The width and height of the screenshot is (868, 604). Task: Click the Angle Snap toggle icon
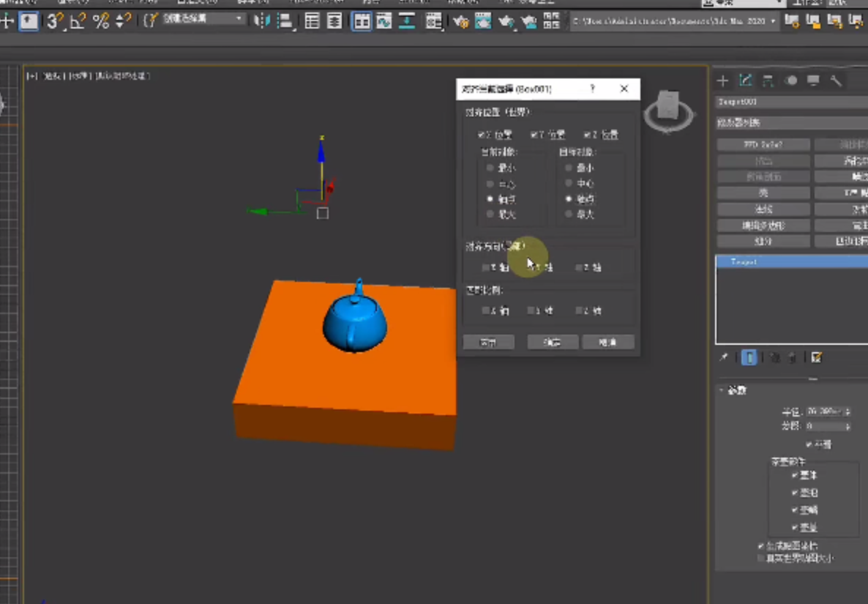[x=78, y=21]
